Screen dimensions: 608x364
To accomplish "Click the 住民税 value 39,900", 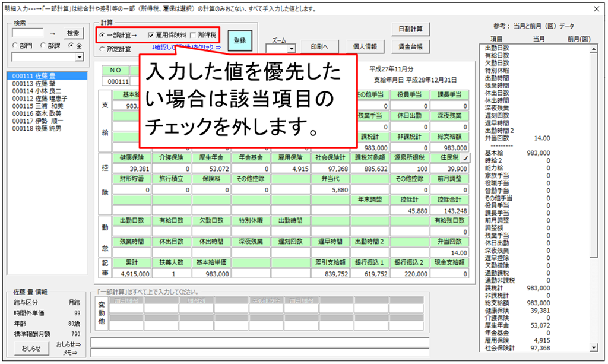I will [449, 169].
